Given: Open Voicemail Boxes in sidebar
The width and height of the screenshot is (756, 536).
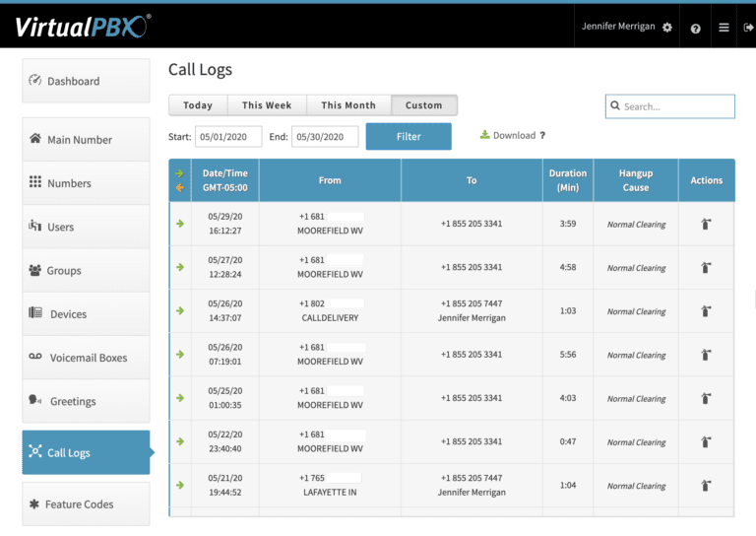Looking at the screenshot, I should [87, 358].
